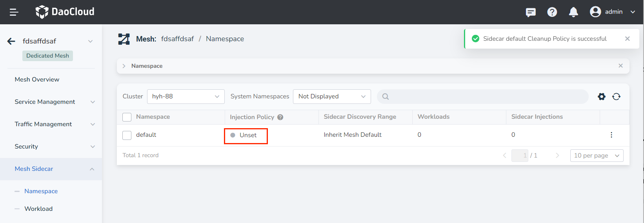The image size is (644, 223).
Task: Click the back arrow beside fdsaffdsaf
Action: click(x=11, y=41)
